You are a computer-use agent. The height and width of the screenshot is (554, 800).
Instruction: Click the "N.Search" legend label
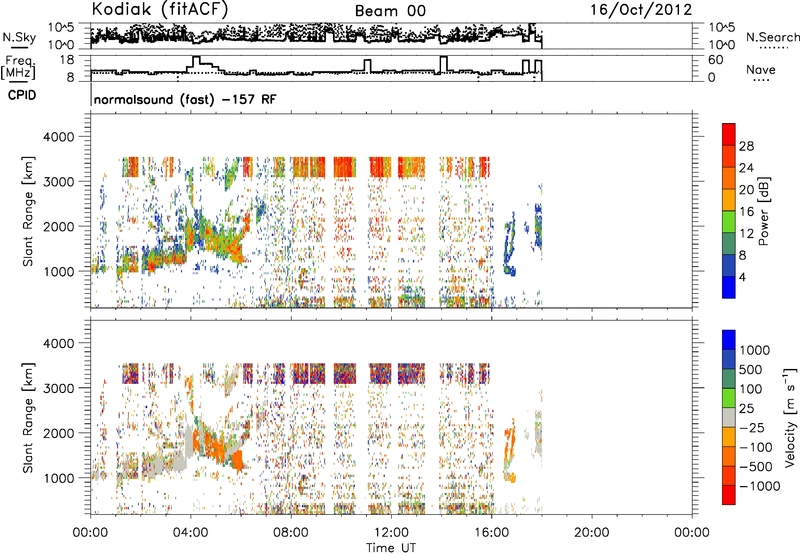point(772,37)
